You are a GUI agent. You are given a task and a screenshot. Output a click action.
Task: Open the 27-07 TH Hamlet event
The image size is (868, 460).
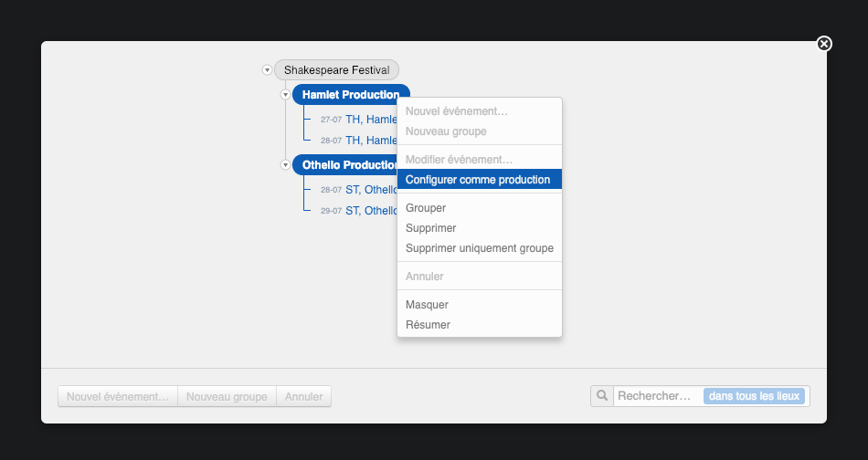click(x=370, y=120)
